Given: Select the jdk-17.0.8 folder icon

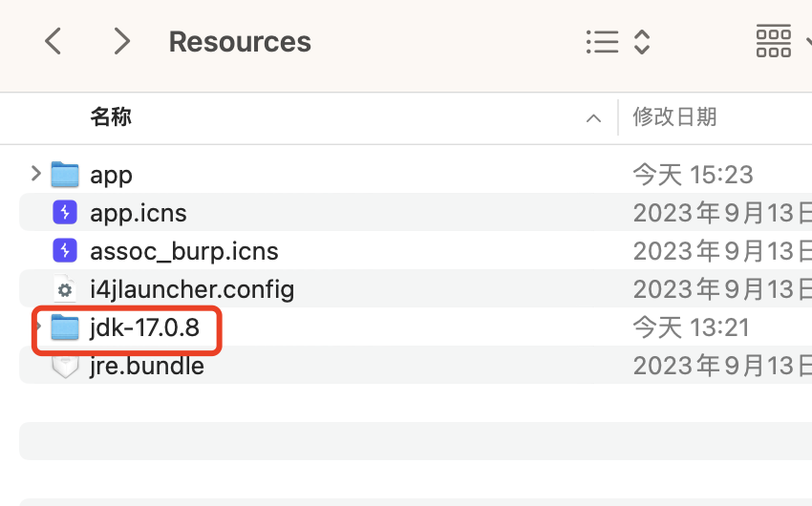Looking at the screenshot, I should pyautogui.click(x=65, y=327).
